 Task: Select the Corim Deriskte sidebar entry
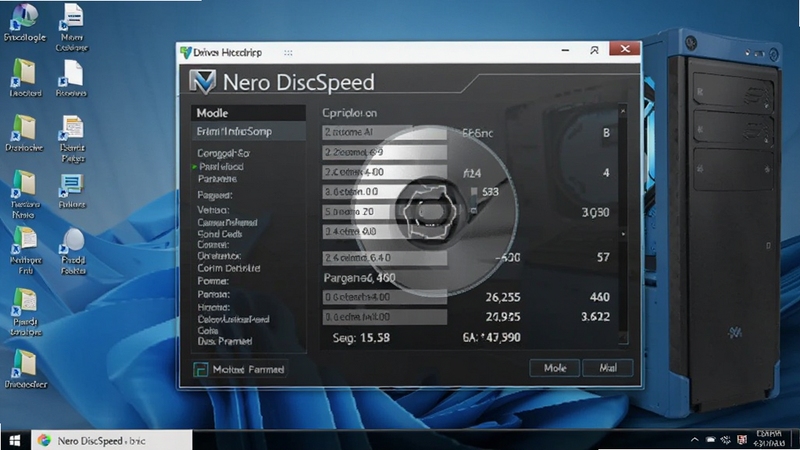pos(229,268)
